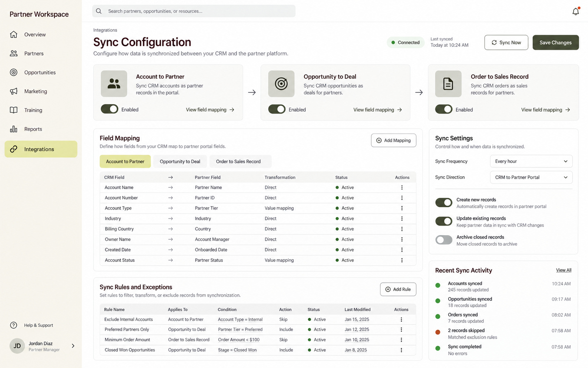Open actions menu for Account Status row
Viewport: 588px width, 368px height.
click(402, 260)
